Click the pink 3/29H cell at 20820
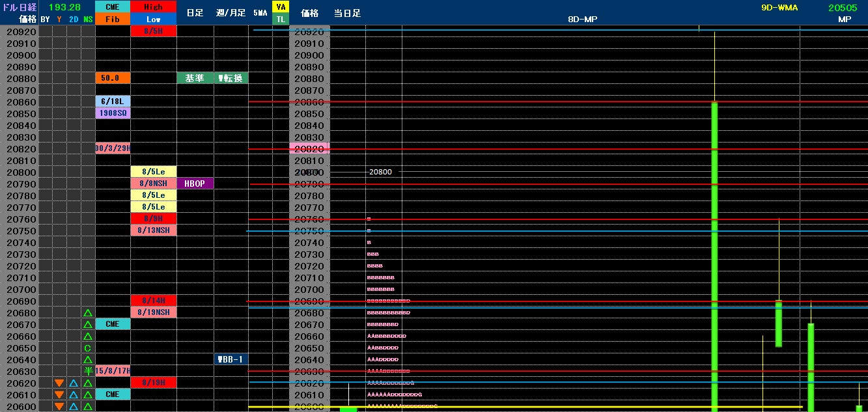The height and width of the screenshot is (412, 868). [113, 148]
